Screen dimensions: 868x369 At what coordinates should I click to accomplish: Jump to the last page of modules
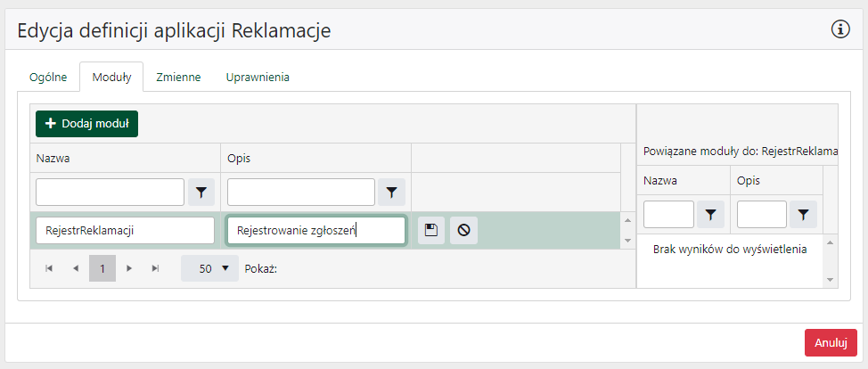pos(156,268)
